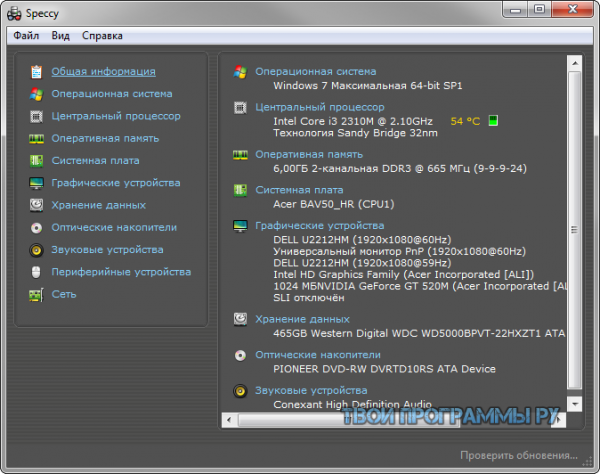600x474 pixels.
Task: Click clipboard icon beside Общая информация in sidebar
Action: [x=36, y=72]
